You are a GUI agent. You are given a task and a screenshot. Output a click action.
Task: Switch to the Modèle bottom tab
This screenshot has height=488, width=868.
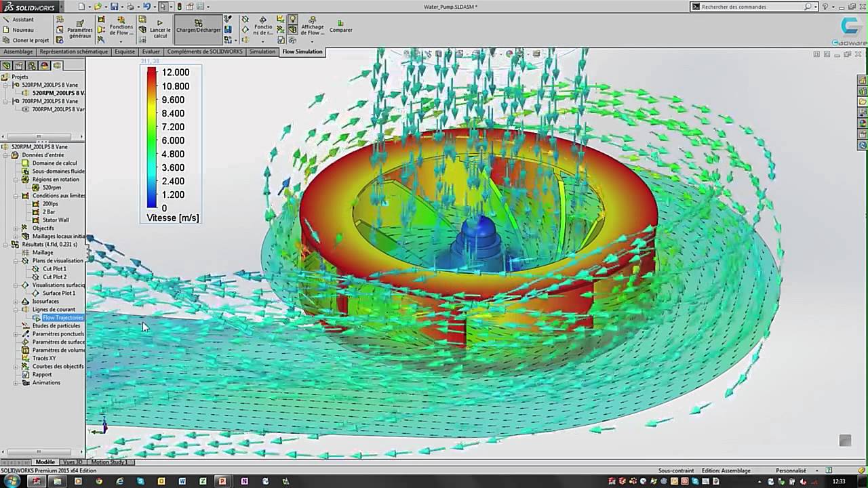[x=45, y=462]
